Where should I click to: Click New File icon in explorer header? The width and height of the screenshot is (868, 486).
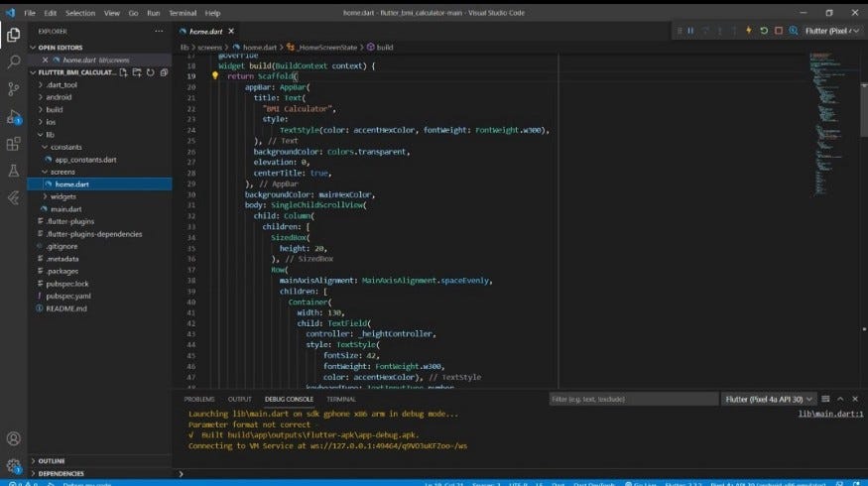pos(123,72)
